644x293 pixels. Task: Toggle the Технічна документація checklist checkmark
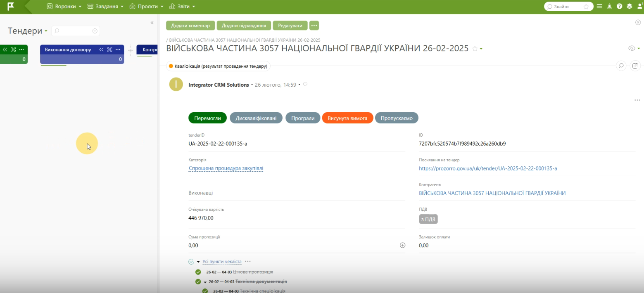click(x=198, y=282)
